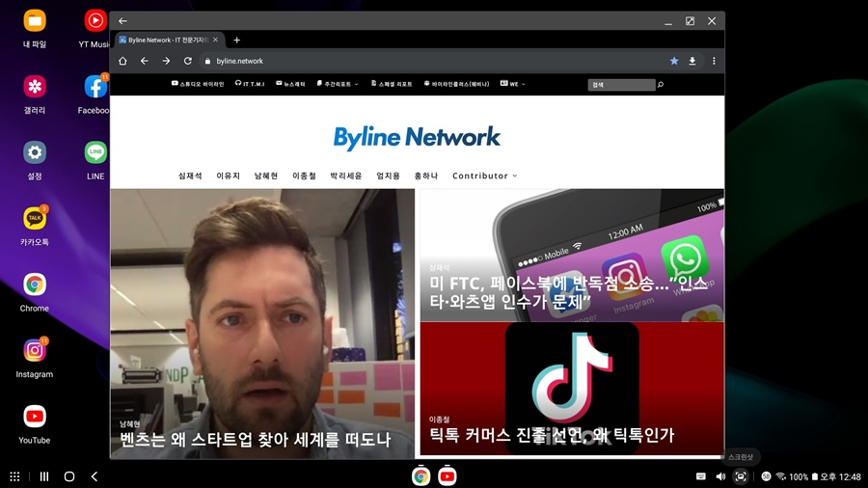Open the 틱톡 커머스 진출 선언 article
868x488 pixels.
click(552, 435)
